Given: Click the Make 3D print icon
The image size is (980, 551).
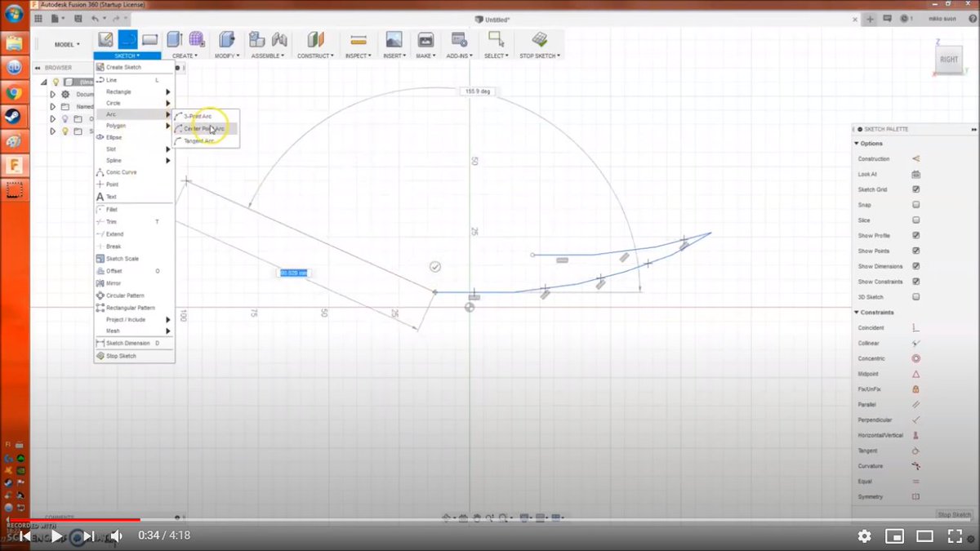Looking at the screenshot, I should [x=425, y=39].
